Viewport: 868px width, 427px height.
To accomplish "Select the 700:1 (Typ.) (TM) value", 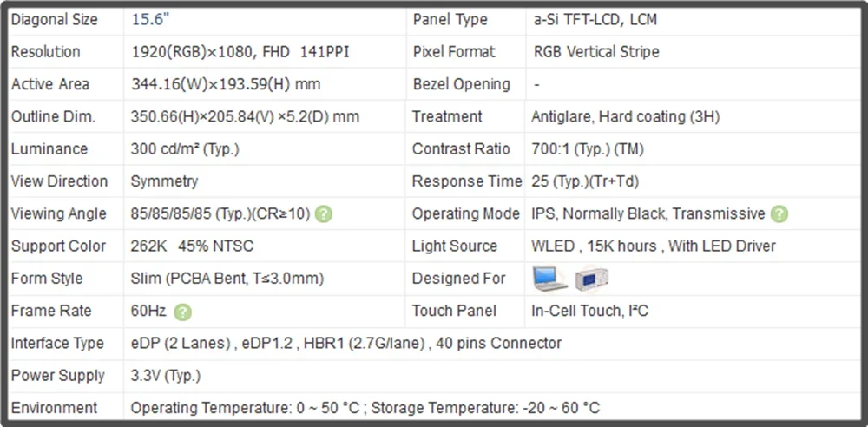I will (x=588, y=149).
